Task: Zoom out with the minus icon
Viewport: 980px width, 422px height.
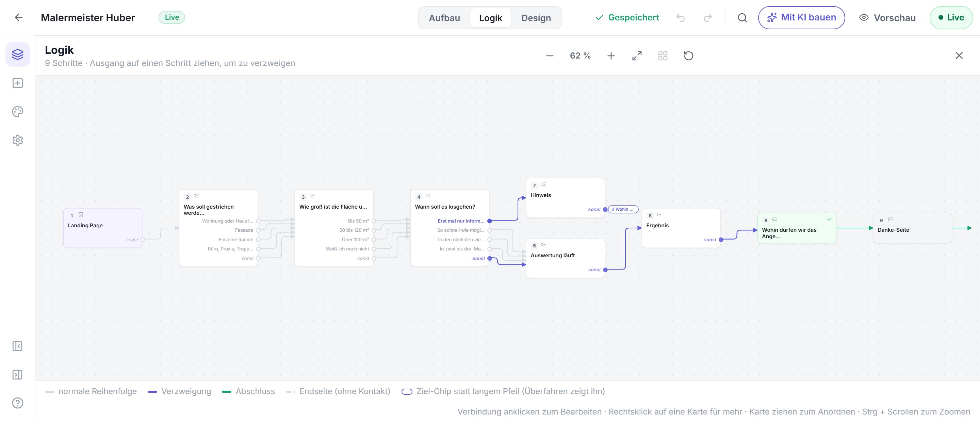Action: coord(550,56)
